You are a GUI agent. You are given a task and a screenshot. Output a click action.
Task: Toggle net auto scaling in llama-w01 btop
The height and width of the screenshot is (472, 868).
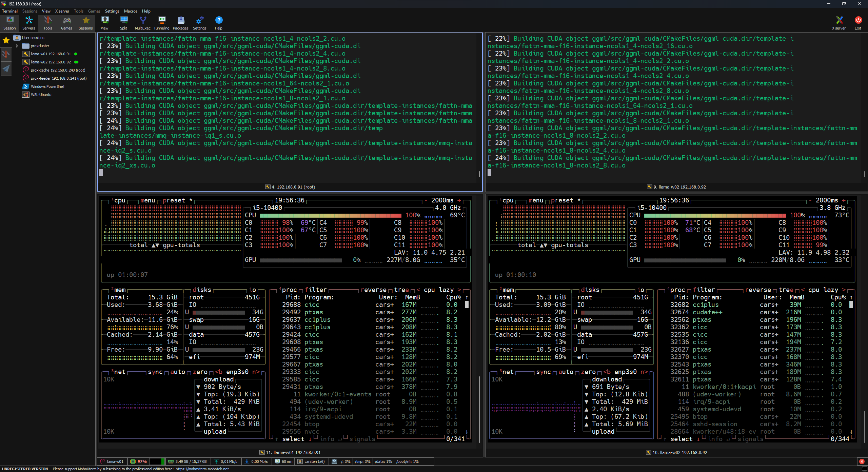coord(178,372)
